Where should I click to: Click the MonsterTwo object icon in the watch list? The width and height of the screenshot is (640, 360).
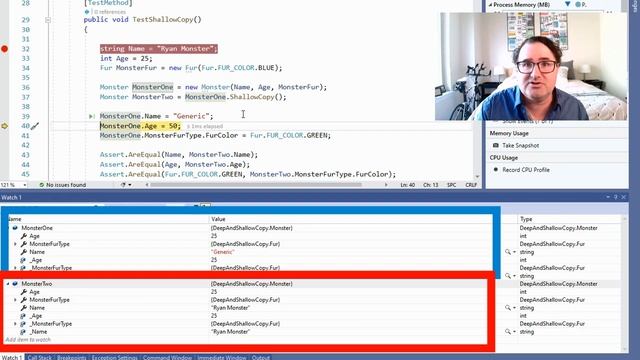(x=15, y=284)
